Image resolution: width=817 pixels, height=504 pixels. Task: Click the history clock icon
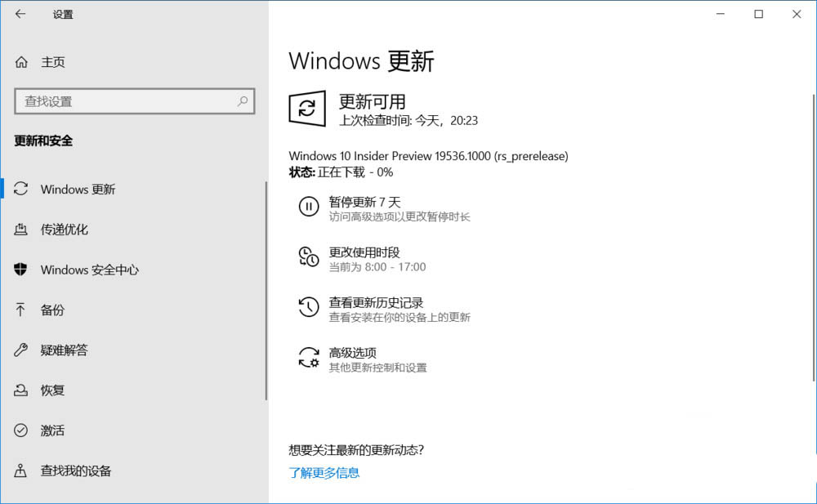[x=309, y=307]
